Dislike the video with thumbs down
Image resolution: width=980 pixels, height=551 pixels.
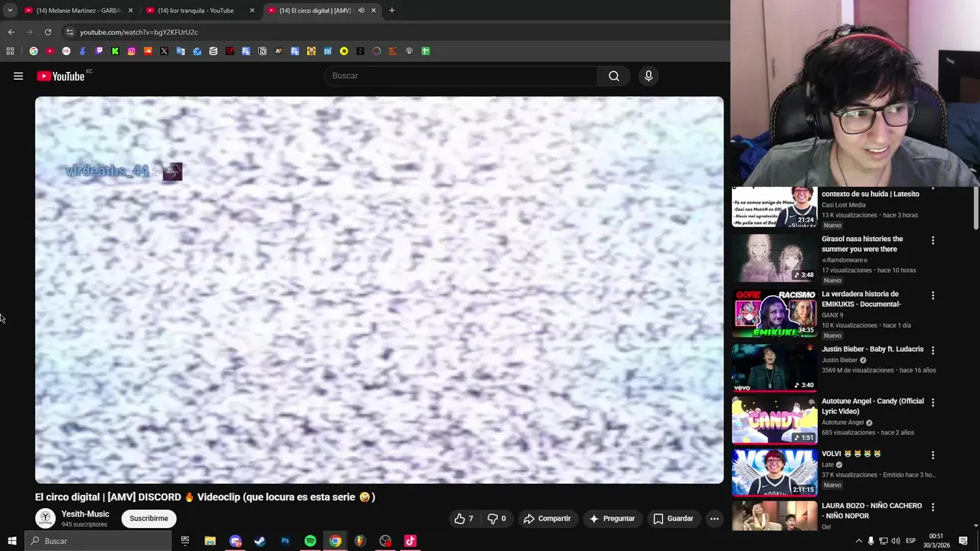(x=497, y=518)
